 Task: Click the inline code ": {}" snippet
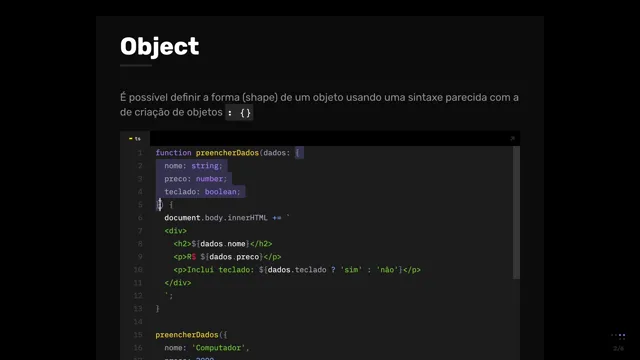(239, 113)
